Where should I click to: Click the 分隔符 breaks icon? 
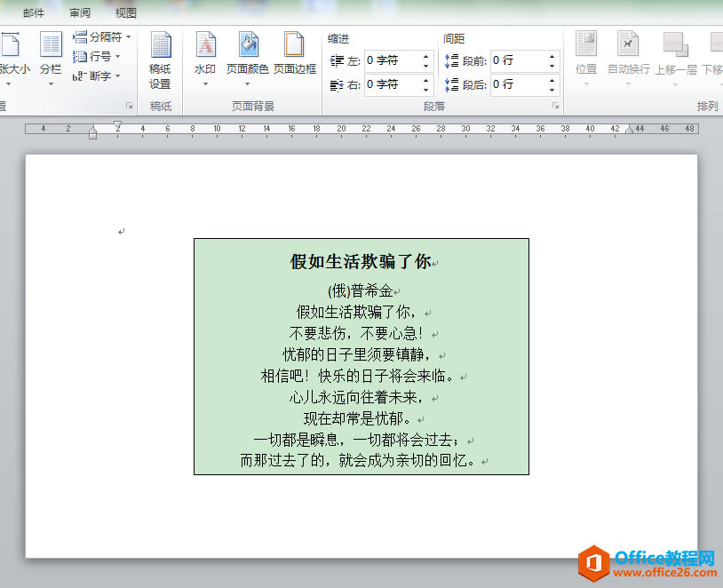click(x=80, y=36)
